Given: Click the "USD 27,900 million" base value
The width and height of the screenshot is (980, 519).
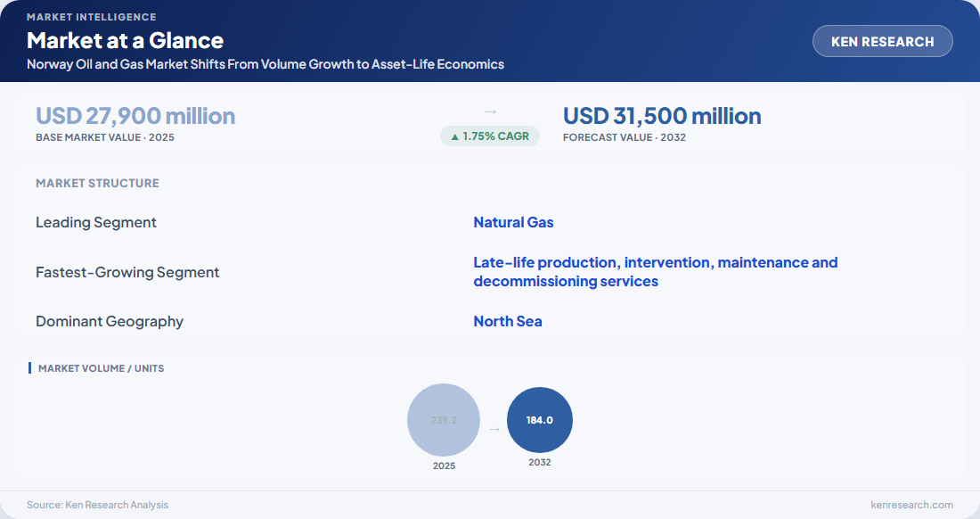Looking at the screenshot, I should coord(135,116).
